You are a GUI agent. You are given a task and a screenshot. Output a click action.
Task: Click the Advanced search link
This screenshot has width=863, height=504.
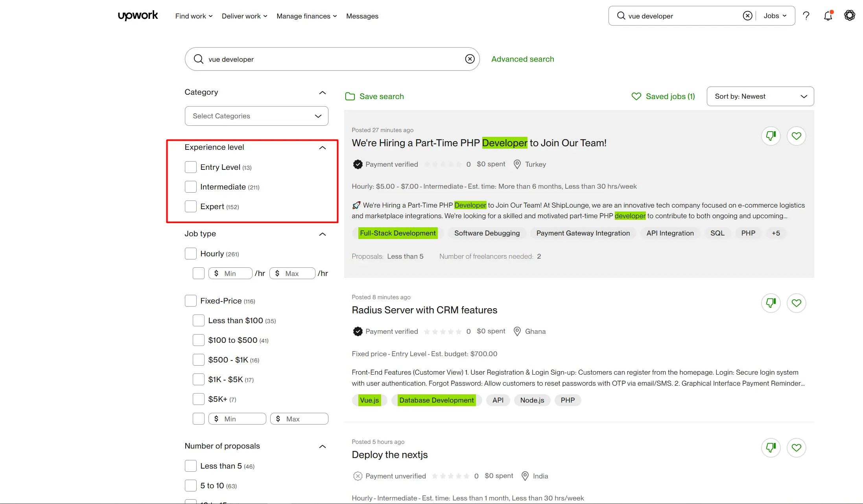pyautogui.click(x=522, y=59)
